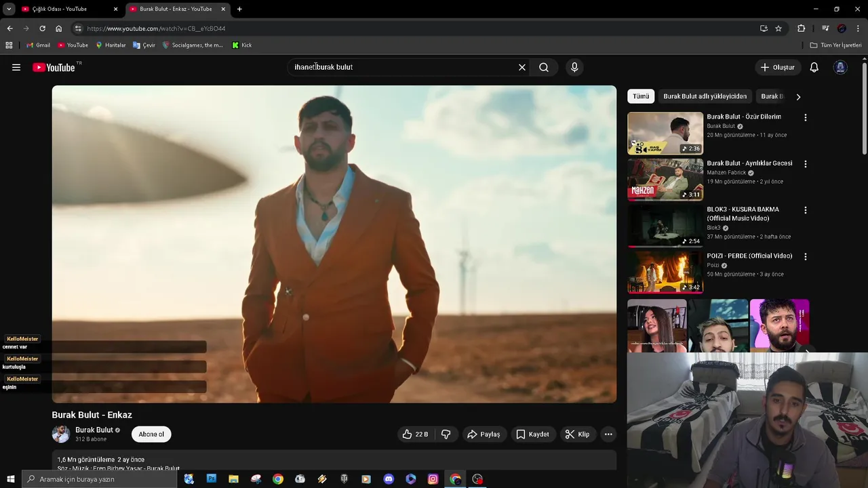Open more actions three-dot menu under video
Image resolution: width=868 pixels, height=488 pixels.
608,434
